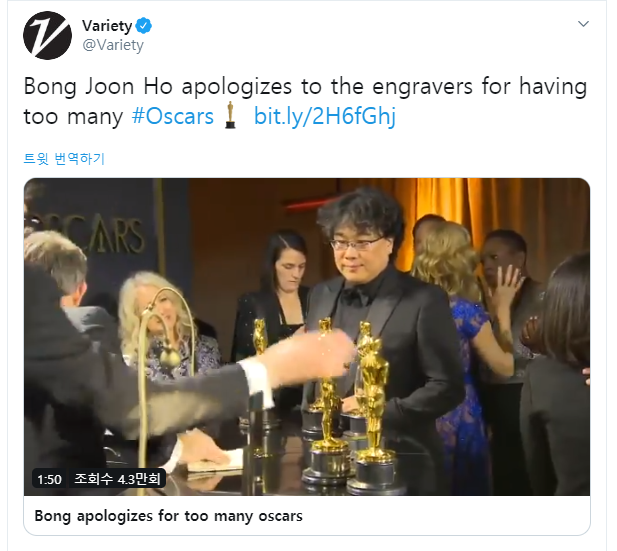The height and width of the screenshot is (551, 617).
Task: Open the tweet options chevron menu
Action: 583,24
